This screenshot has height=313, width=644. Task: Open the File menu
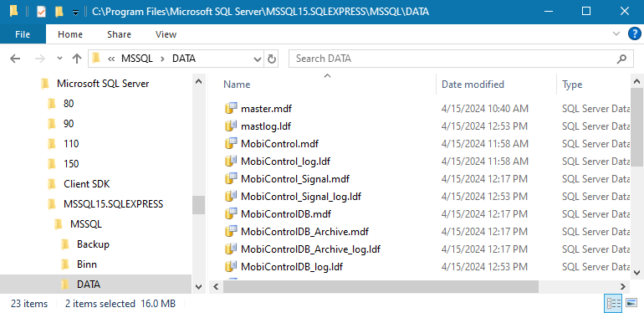(23, 34)
